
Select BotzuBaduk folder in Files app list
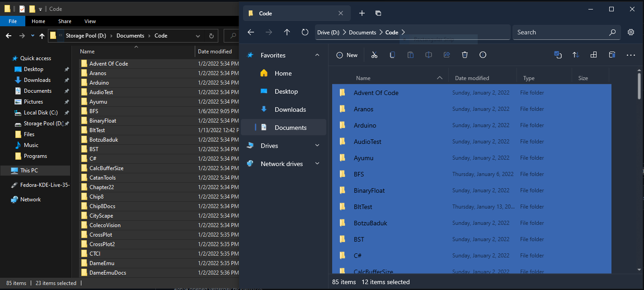[471, 223]
